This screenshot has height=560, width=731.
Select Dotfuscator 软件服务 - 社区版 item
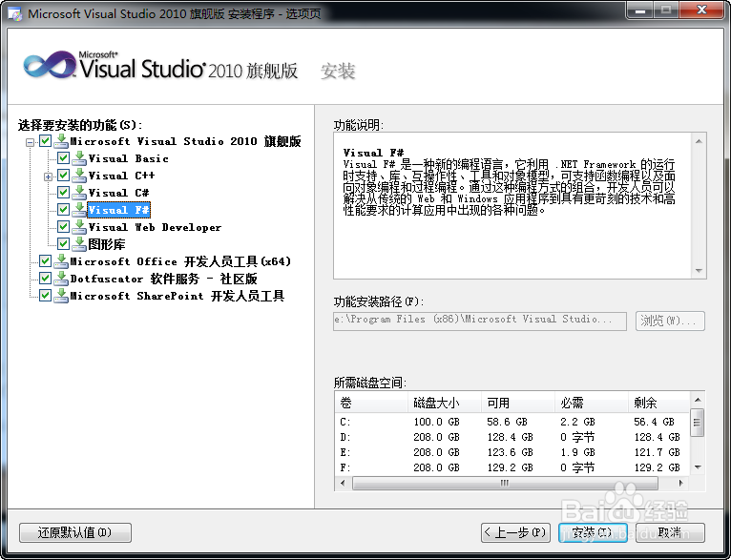[x=163, y=279]
